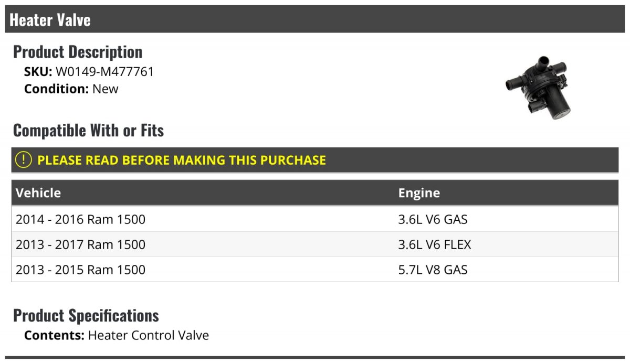Select the Heater Control Valve contents text
Viewport: 630px width, 364px height.
tap(149, 335)
